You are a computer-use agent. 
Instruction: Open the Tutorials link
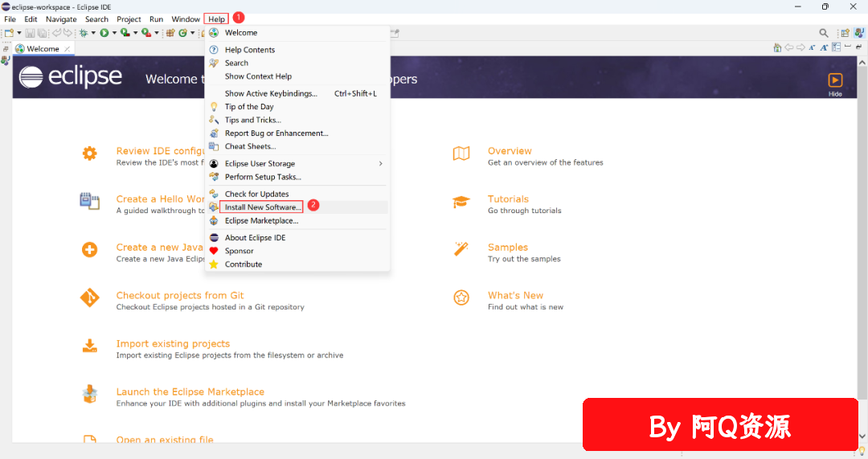pyautogui.click(x=508, y=199)
